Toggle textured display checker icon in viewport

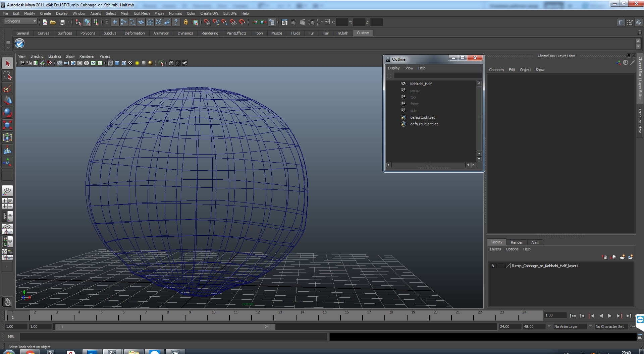click(x=130, y=63)
